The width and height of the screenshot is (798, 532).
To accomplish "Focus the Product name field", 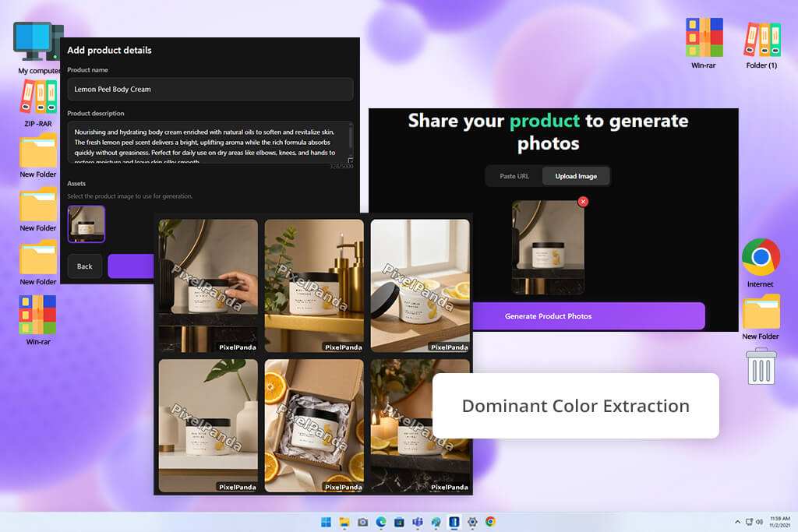I will [x=210, y=89].
